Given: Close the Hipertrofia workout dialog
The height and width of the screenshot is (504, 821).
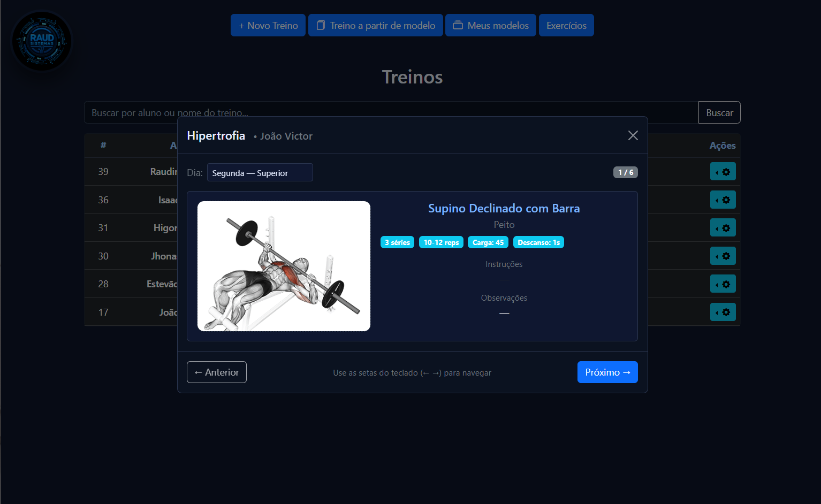Looking at the screenshot, I should click(x=633, y=135).
